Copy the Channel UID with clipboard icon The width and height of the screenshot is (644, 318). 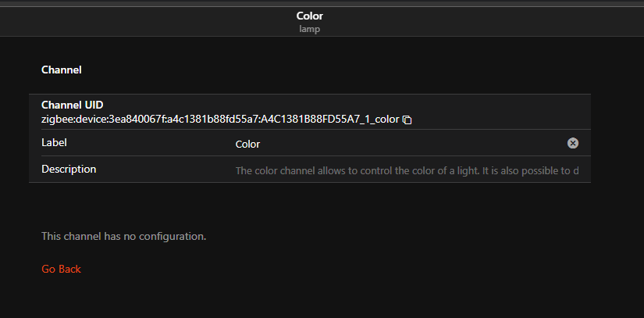(407, 120)
